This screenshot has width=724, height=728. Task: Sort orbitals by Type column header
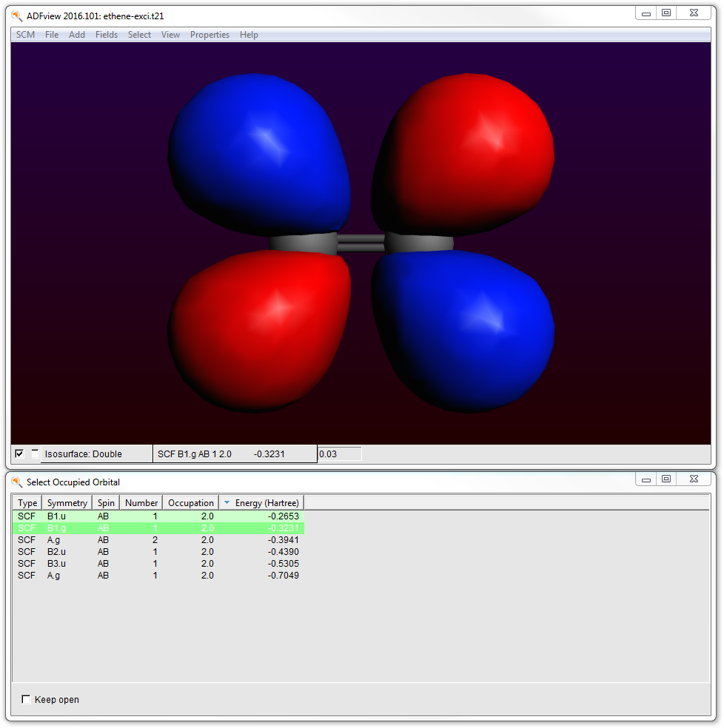pos(27,503)
